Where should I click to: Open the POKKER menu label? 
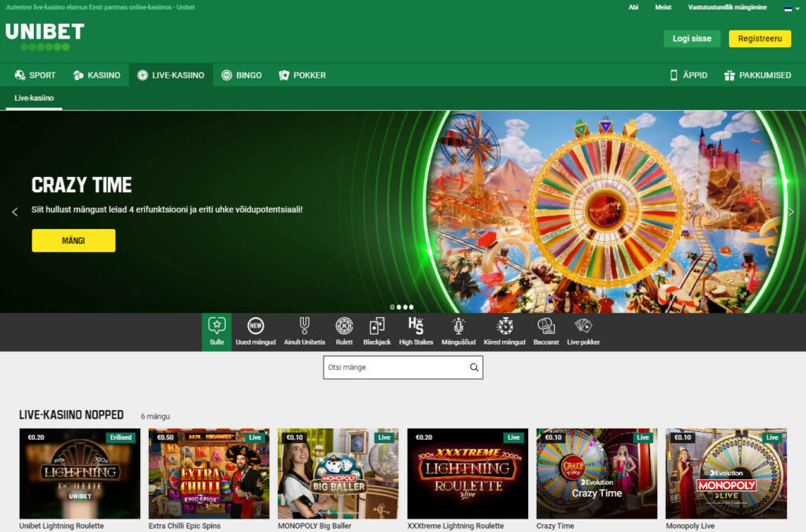(x=309, y=75)
